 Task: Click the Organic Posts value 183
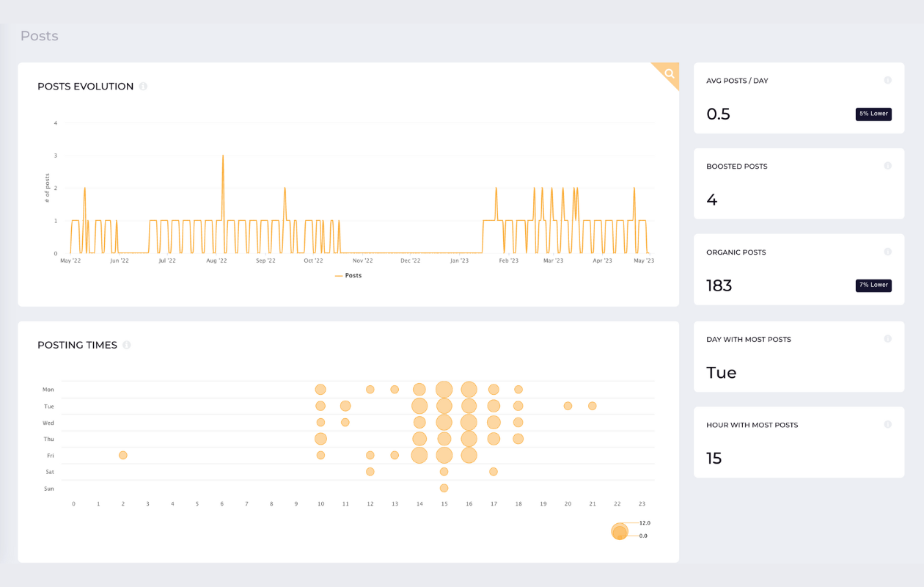(x=719, y=285)
